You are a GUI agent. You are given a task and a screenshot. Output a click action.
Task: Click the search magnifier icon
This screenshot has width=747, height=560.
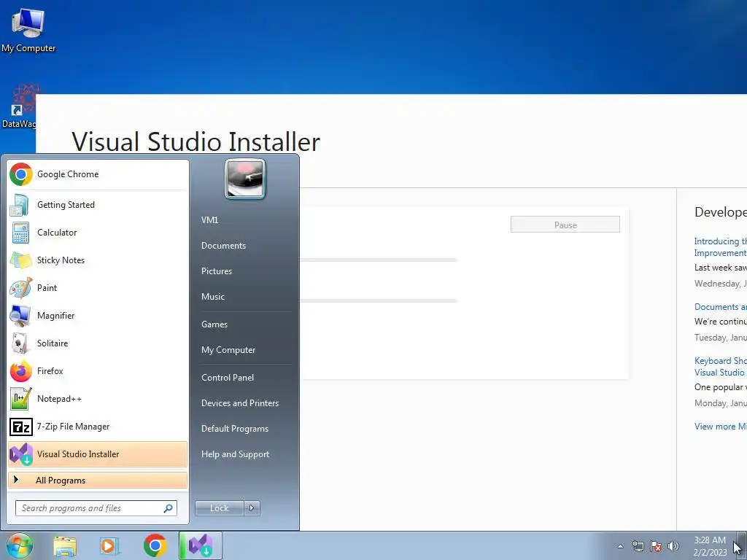(169, 508)
